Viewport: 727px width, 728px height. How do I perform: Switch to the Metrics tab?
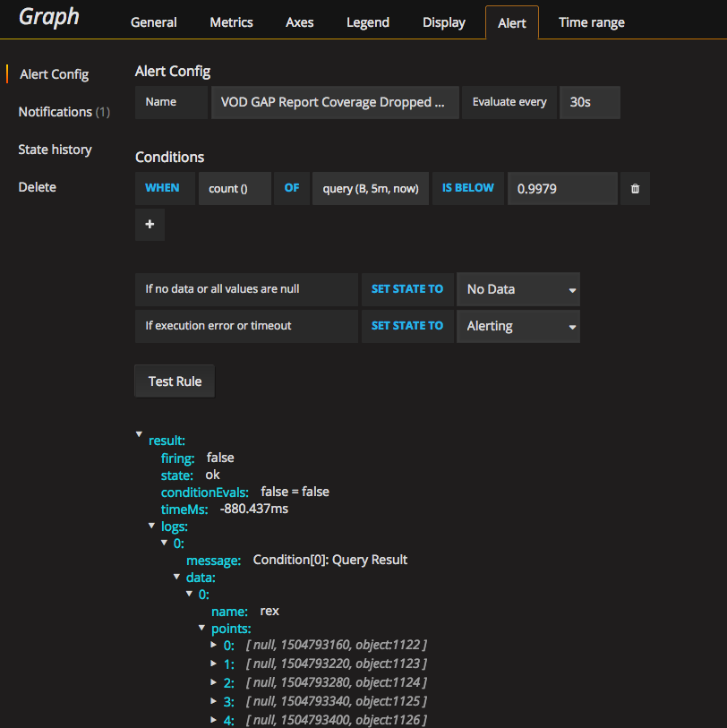tap(231, 22)
